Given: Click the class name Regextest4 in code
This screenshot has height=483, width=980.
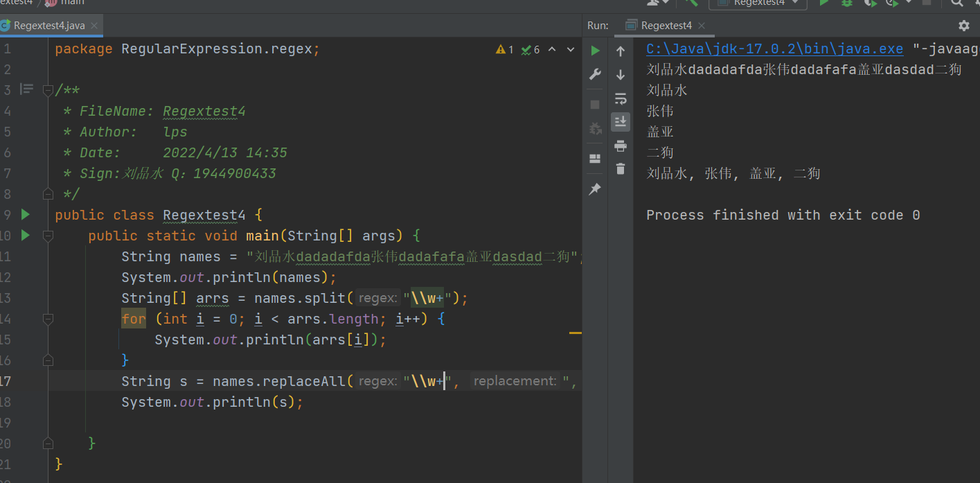Looking at the screenshot, I should click(x=204, y=216).
